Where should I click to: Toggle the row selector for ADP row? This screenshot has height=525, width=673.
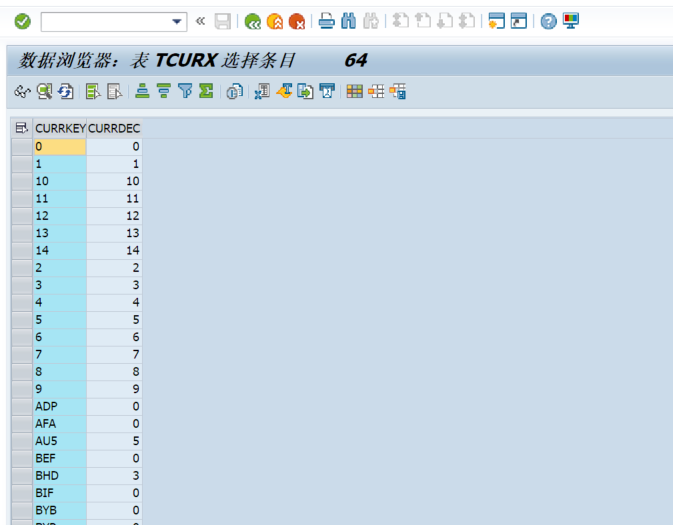22,406
